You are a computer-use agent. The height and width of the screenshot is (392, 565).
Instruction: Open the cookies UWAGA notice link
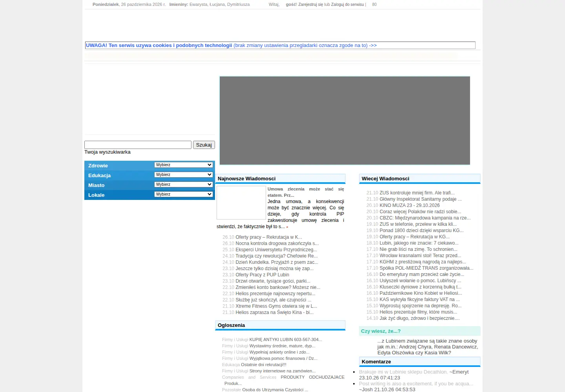click(x=231, y=45)
